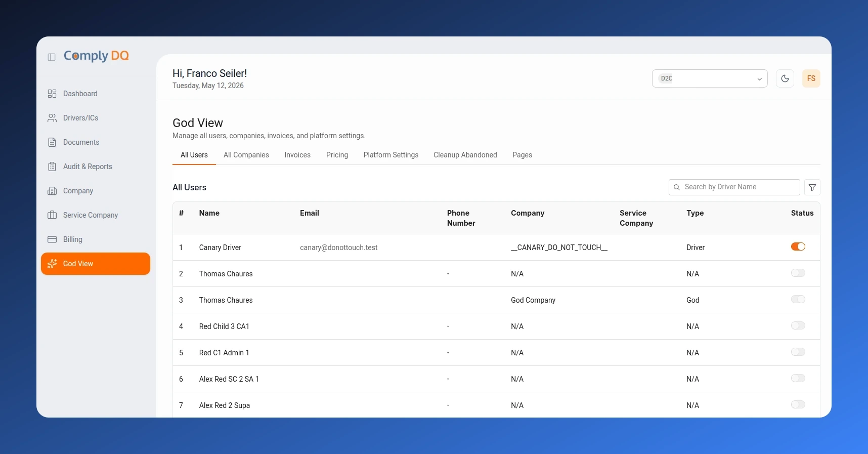Screen dimensions: 868x454
Task: Click the Company building icon
Action: 52,191
